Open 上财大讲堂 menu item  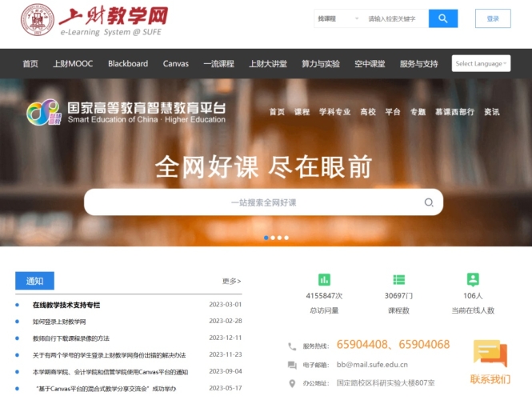coord(268,63)
